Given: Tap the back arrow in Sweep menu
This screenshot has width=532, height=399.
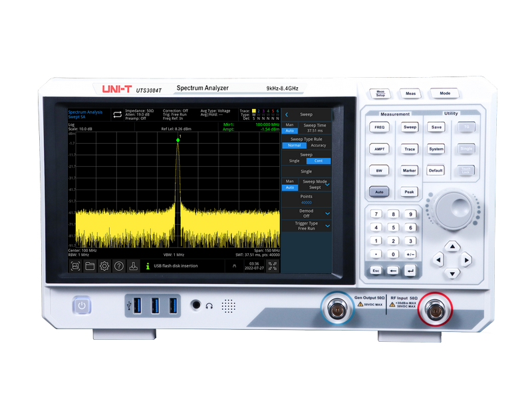Looking at the screenshot, I should coord(287,114).
